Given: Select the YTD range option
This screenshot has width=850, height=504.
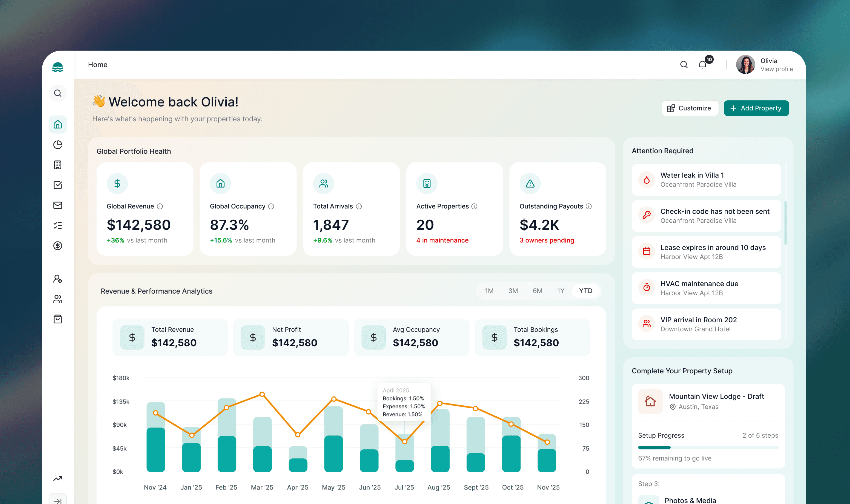Looking at the screenshot, I should (x=586, y=291).
